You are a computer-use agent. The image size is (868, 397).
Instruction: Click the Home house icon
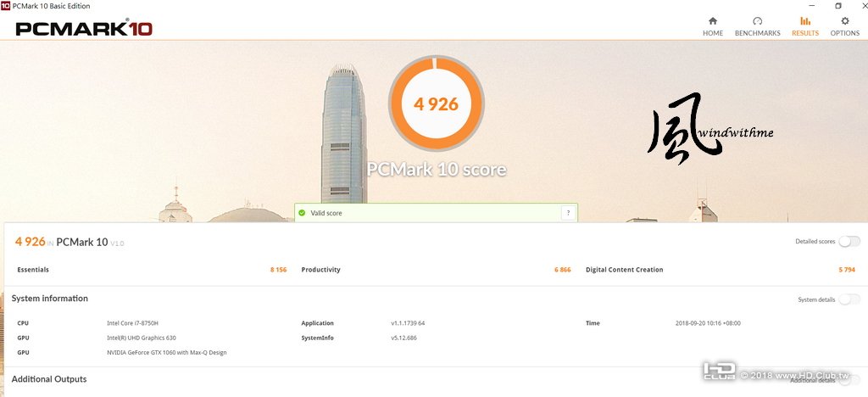pyautogui.click(x=712, y=21)
